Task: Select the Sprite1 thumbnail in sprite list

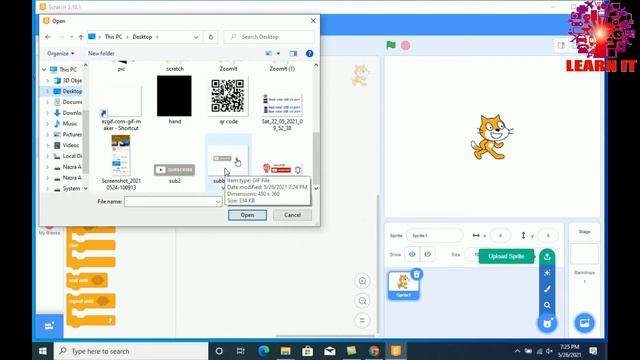Action: coord(403,286)
